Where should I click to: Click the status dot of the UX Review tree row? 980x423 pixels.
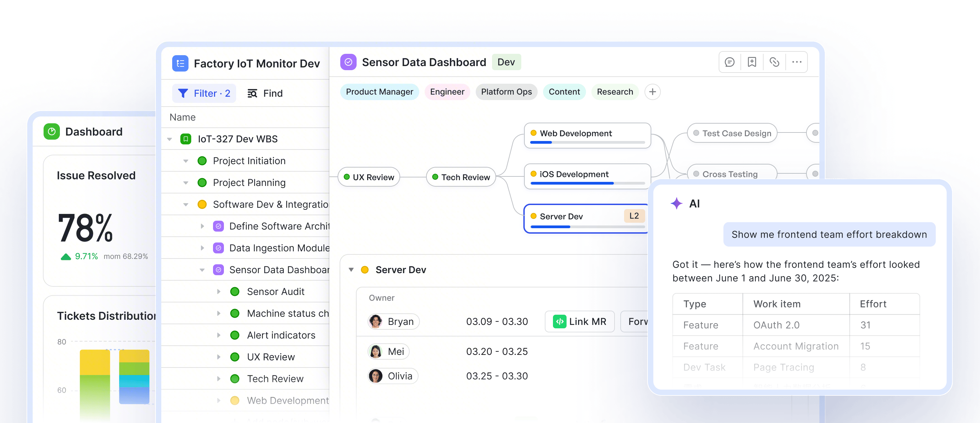click(x=235, y=357)
